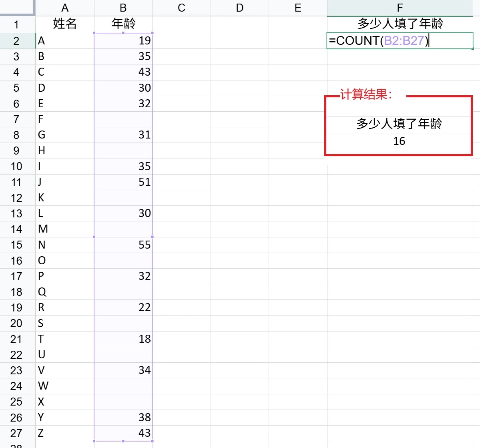Select the empty age cell beside name X
Viewport: 480px width, 448px height.
point(123,402)
